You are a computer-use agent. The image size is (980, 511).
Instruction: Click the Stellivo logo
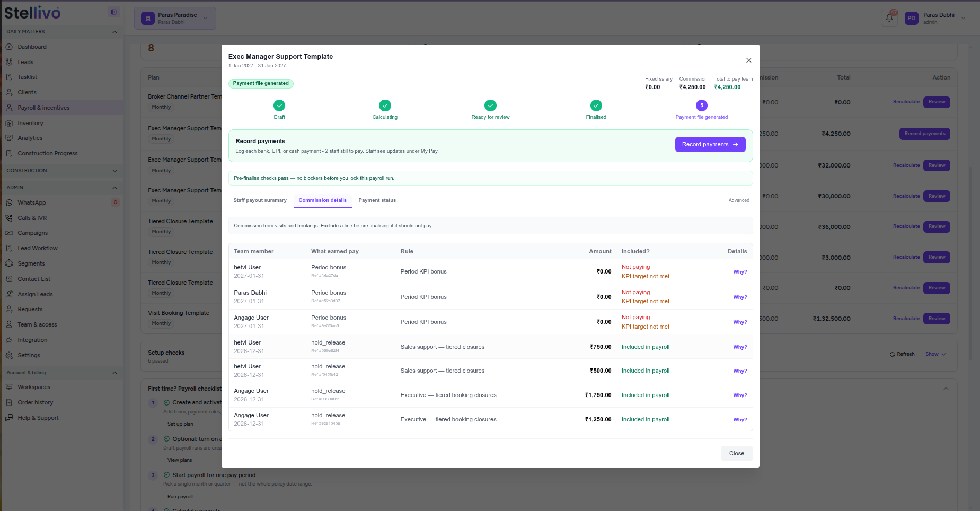pyautogui.click(x=33, y=13)
